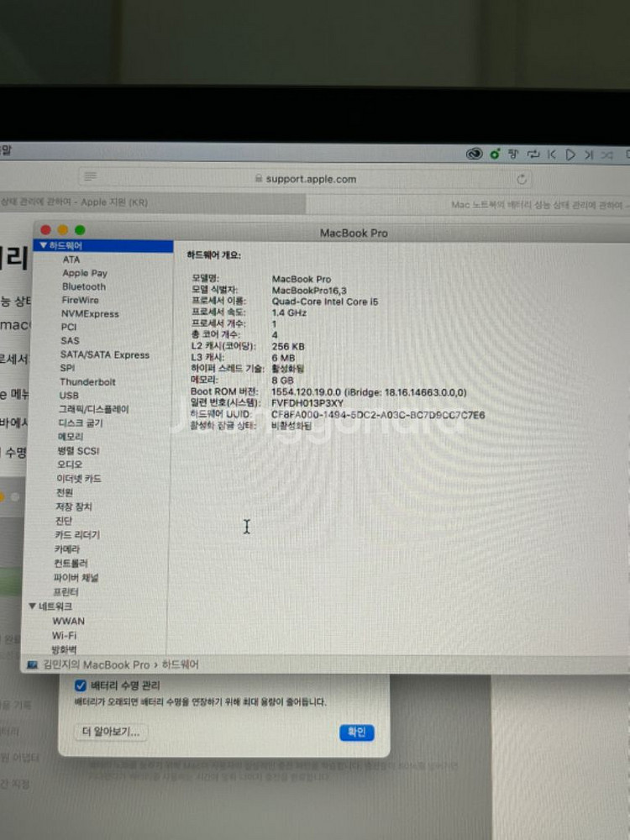
Task: Select 방화벽 under 네트워크
Action: 64,650
